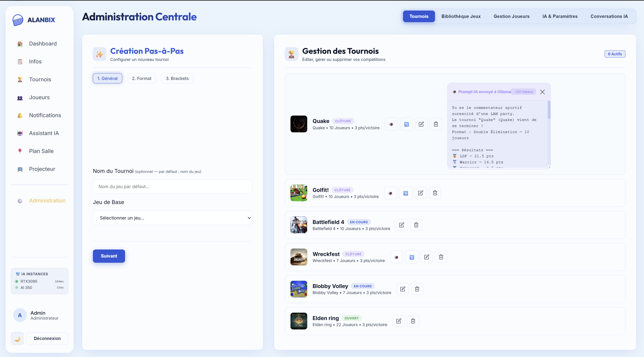644x357 pixels.
Task: Delete the Elden ring tournament
Action: pos(413,321)
